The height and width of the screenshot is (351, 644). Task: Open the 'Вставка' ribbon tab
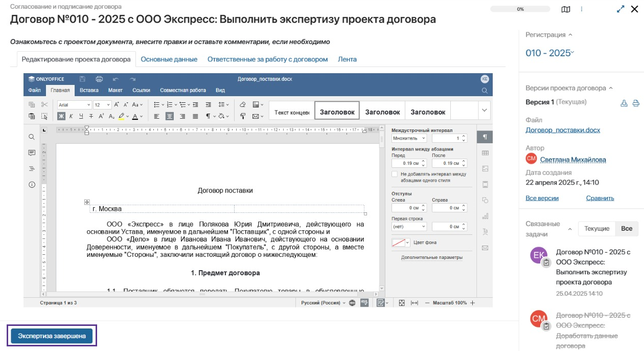click(x=89, y=91)
